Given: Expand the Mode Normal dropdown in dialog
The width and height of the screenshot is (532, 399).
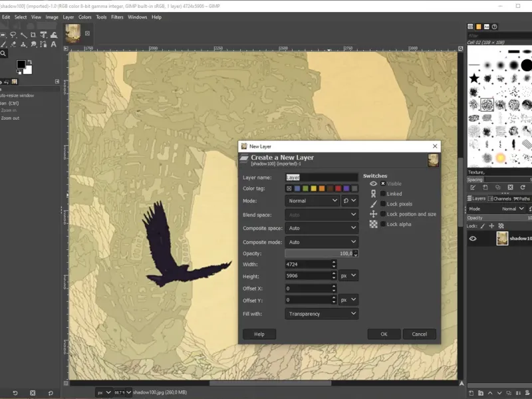Looking at the screenshot, I should click(x=313, y=200).
